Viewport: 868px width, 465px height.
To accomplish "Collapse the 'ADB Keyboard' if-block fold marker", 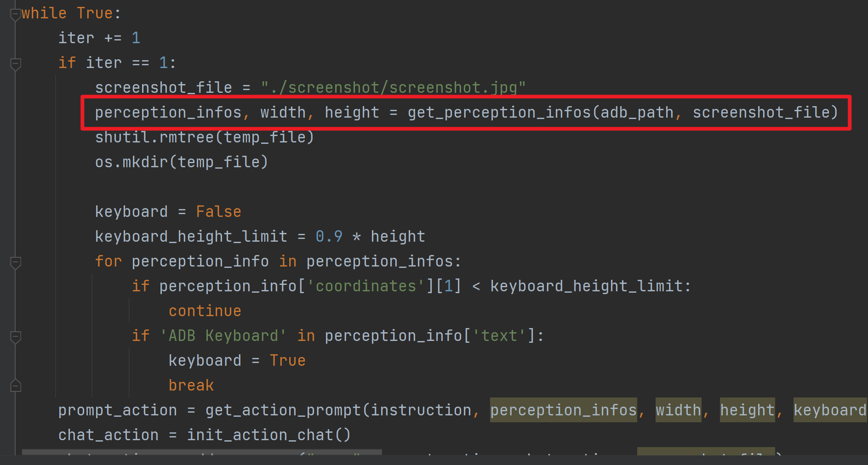I will [15, 337].
